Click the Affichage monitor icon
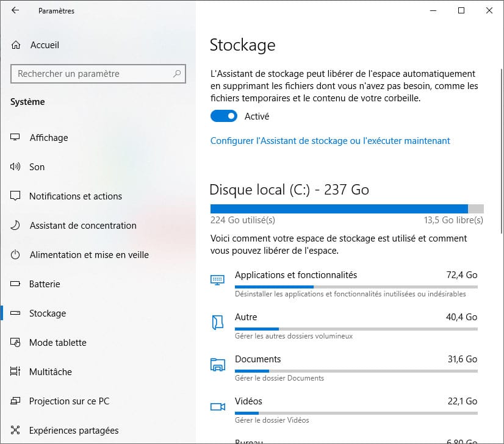 pos(15,137)
